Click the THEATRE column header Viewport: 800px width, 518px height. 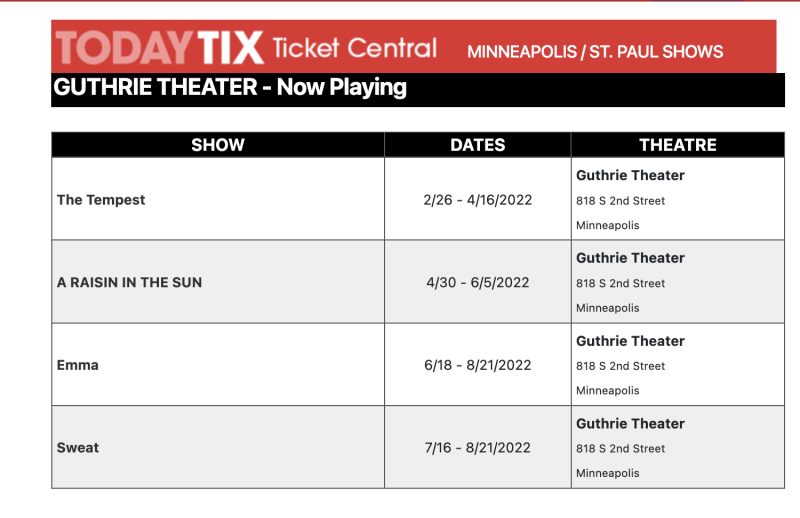[678, 145]
